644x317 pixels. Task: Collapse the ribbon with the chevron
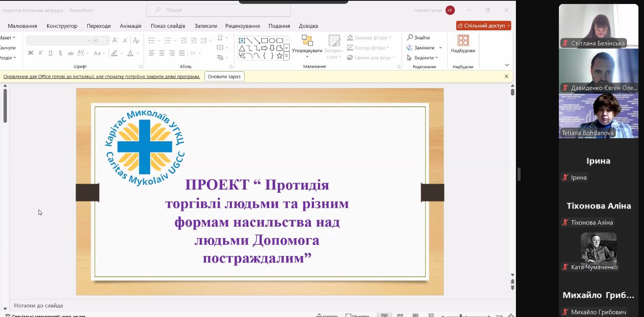[507, 65]
